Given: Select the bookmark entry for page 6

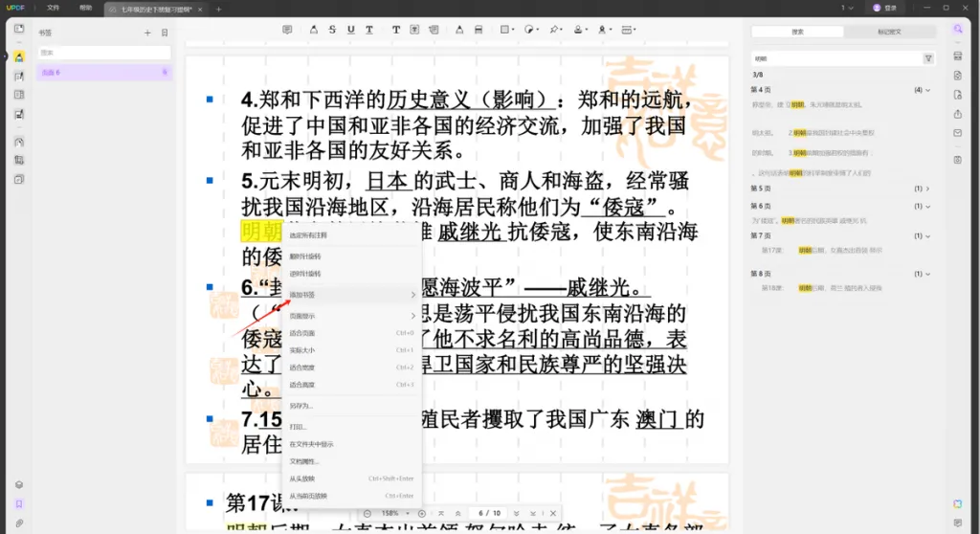Looking at the screenshot, I should click(x=103, y=73).
